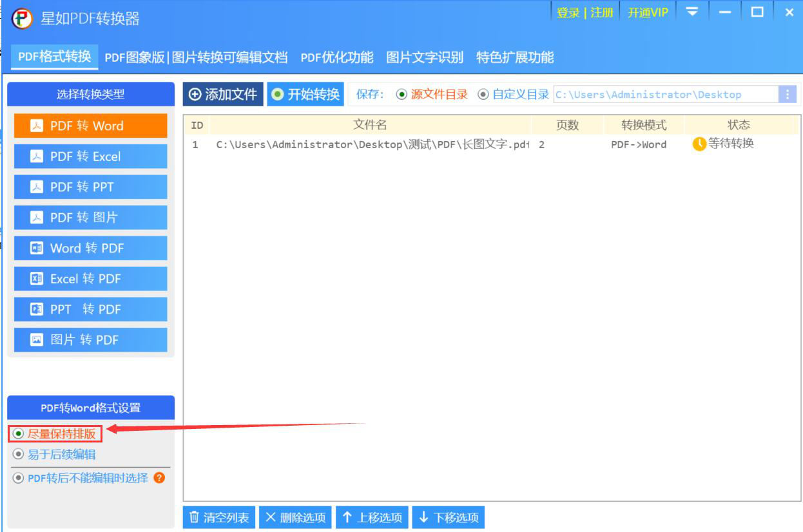The width and height of the screenshot is (803, 532).
Task: Open PDF图象版|图片转换可编辑文档 tab
Action: [196, 57]
